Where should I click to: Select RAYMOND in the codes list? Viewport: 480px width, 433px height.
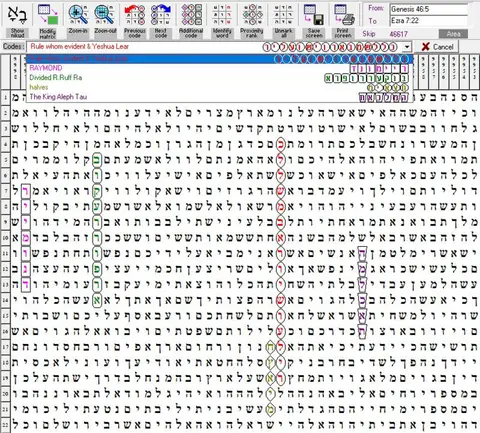[x=220, y=68]
